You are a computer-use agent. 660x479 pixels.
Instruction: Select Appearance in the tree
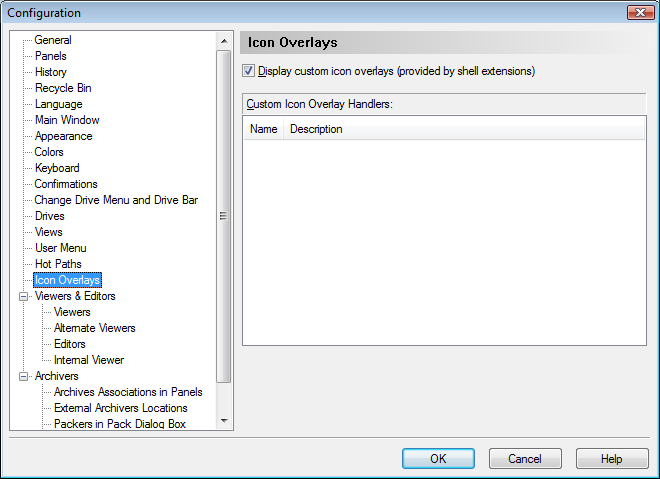(x=64, y=136)
